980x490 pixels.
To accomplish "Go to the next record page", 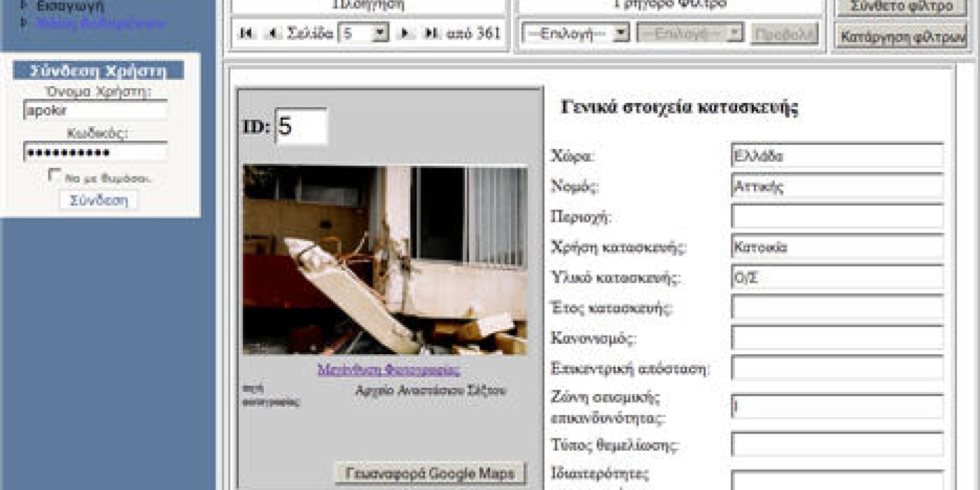I will 405,33.
